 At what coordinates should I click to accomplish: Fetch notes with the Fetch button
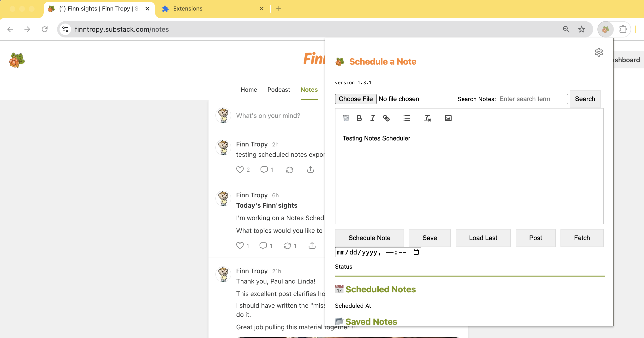tap(582, 238)
